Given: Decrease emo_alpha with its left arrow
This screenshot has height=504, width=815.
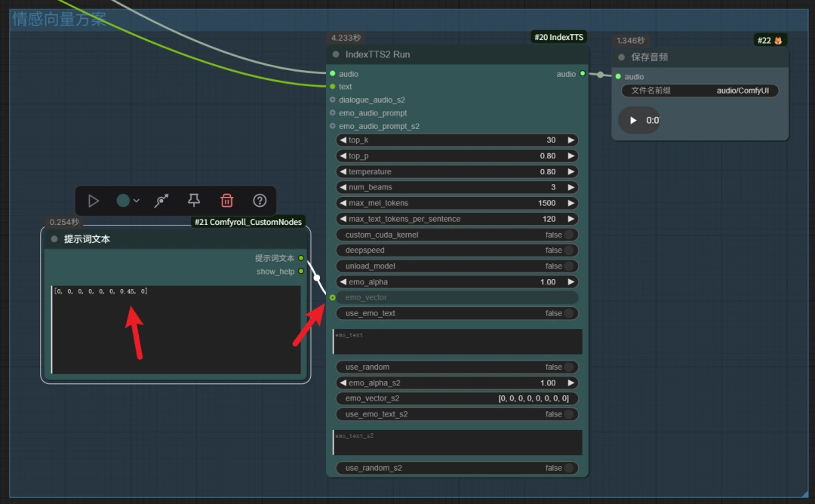Looking at the screenshot, I should 343,282.
